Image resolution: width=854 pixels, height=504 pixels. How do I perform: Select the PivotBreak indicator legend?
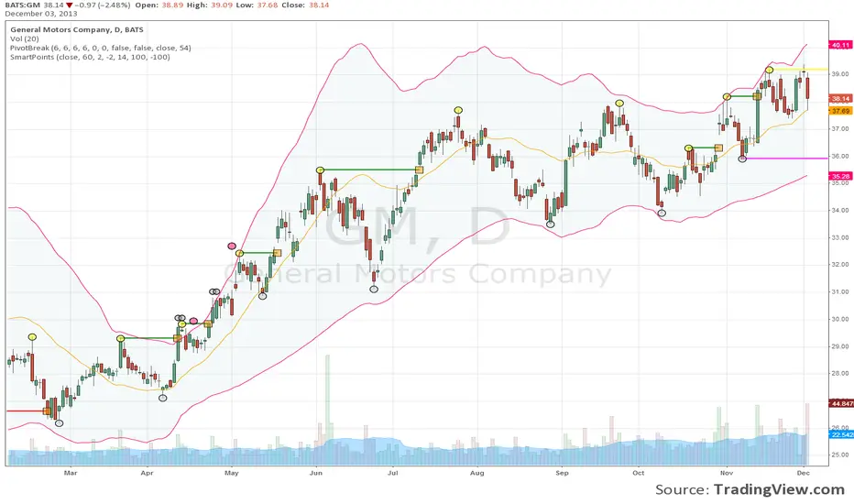[100, 48]
